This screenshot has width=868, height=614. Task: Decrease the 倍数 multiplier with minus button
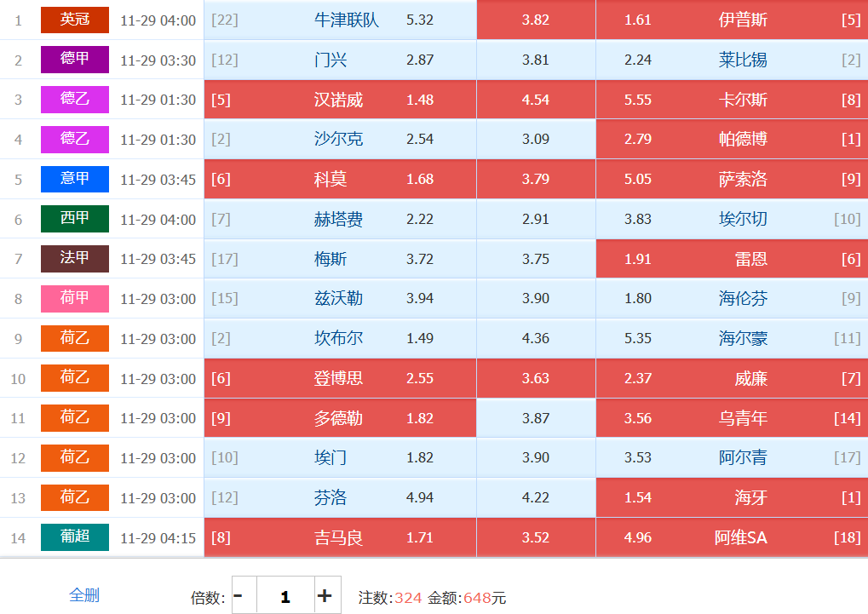pos(239,596)
